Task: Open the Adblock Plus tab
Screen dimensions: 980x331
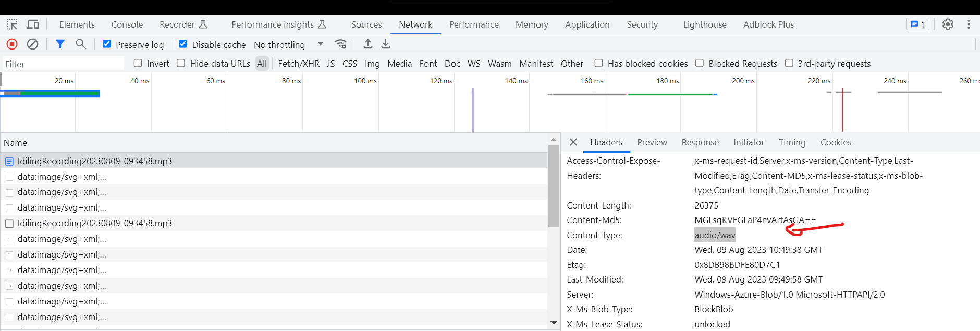Action: pyautogui.click(x=768, y=24)
